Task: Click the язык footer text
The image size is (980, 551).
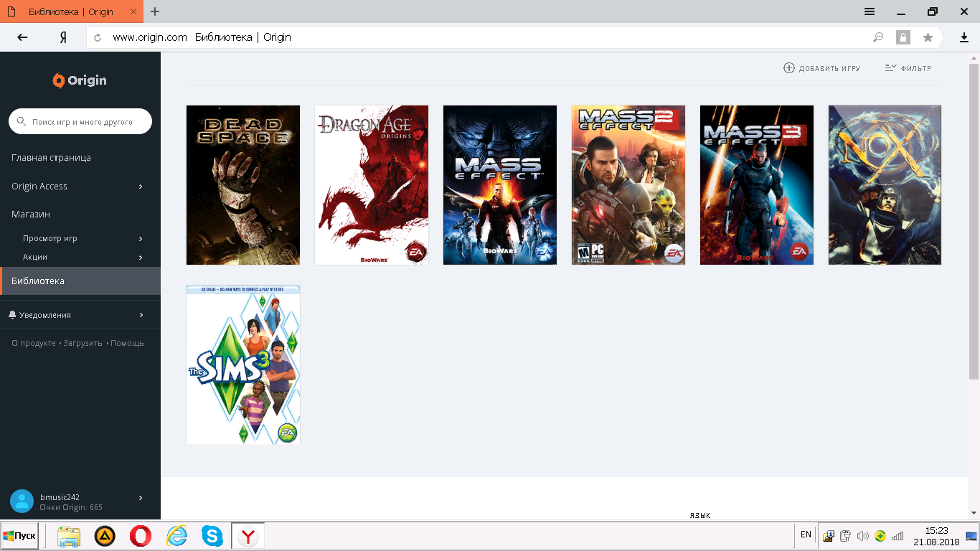Action: [x=700, y=515]
